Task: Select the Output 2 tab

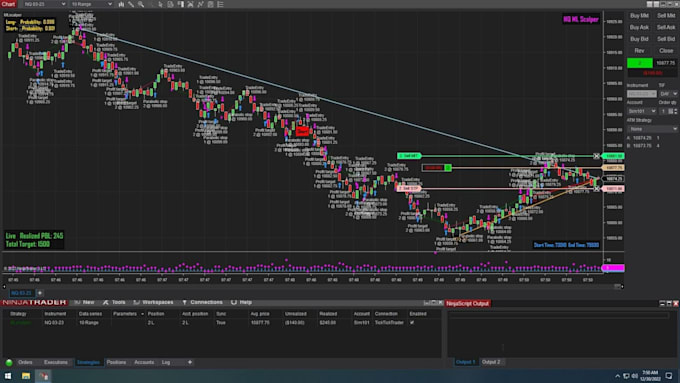Action: coord(491,362)
